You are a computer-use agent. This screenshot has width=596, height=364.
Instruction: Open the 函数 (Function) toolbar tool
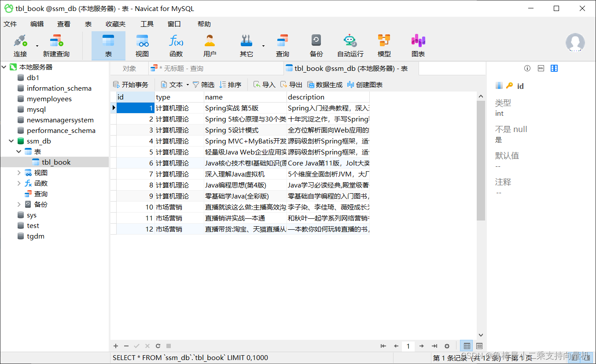click(x=176, y=46)
